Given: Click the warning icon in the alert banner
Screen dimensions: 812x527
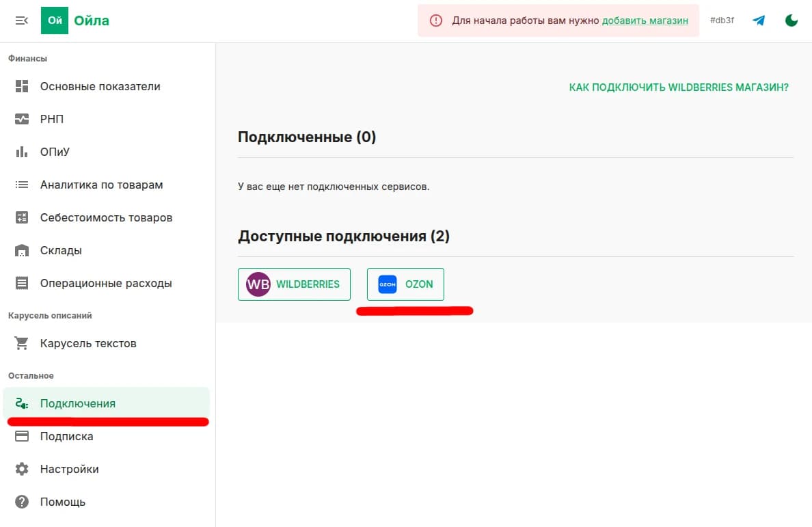Looking at the screenshot, I should point(436,21).
